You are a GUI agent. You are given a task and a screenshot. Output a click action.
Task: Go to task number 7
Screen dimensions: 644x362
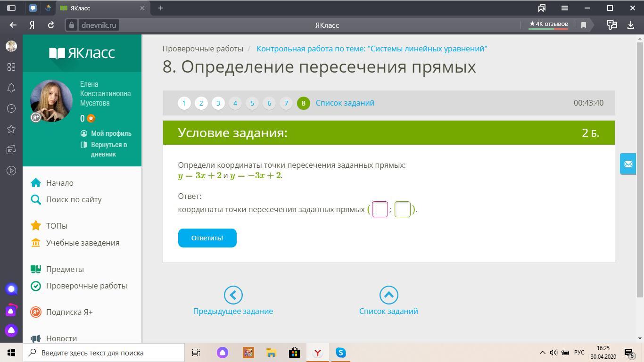click(x=286, y=103)
